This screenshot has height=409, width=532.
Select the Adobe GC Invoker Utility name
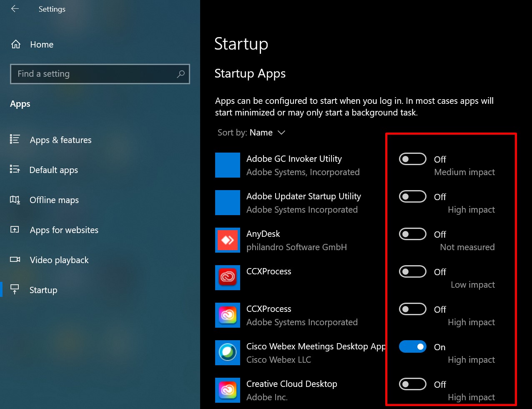pyautogui.click(x=294, y=159)
